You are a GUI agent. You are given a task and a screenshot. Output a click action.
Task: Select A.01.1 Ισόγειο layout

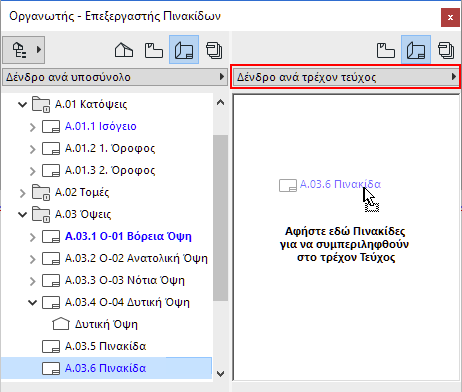point(101,126)
